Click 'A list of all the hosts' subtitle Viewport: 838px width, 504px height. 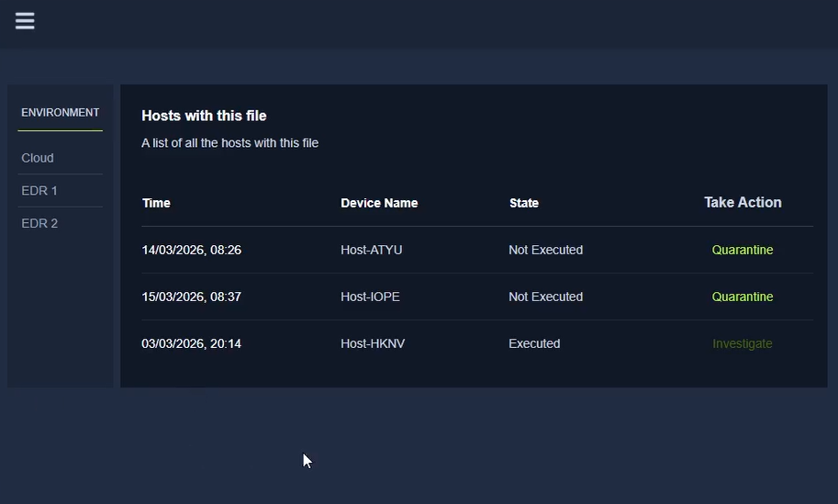(x=229, y=143)
